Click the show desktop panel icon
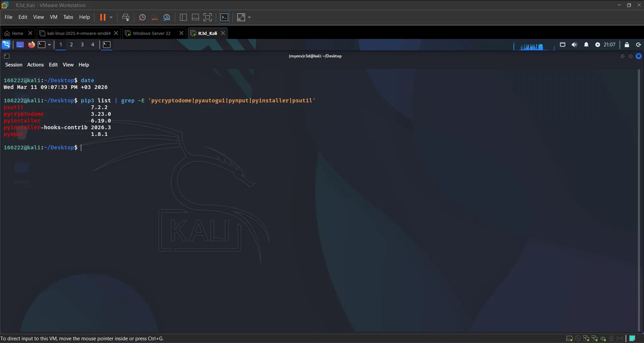The height and width of the screenshot is (343, 644). (x=20, y=45)
